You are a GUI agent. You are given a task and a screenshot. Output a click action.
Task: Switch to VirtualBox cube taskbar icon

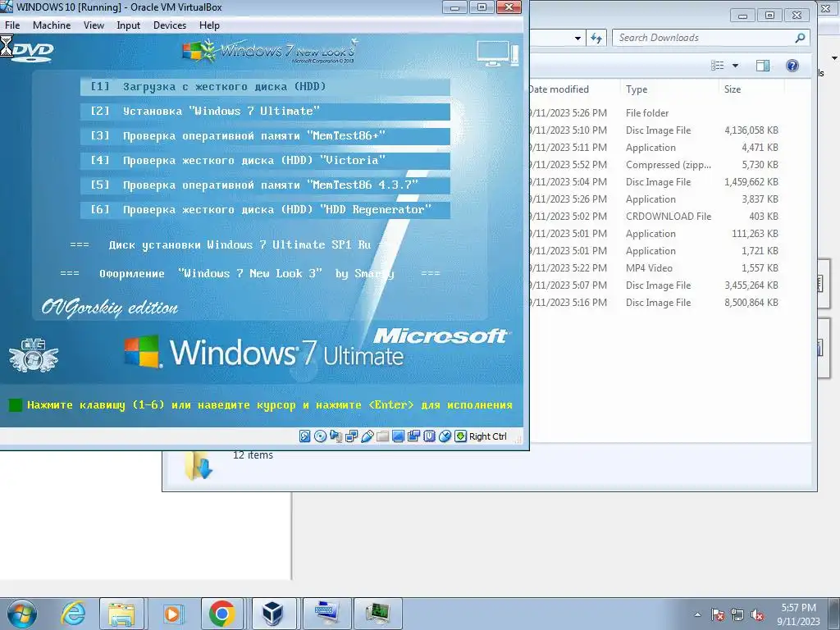(x=273, y=614)
